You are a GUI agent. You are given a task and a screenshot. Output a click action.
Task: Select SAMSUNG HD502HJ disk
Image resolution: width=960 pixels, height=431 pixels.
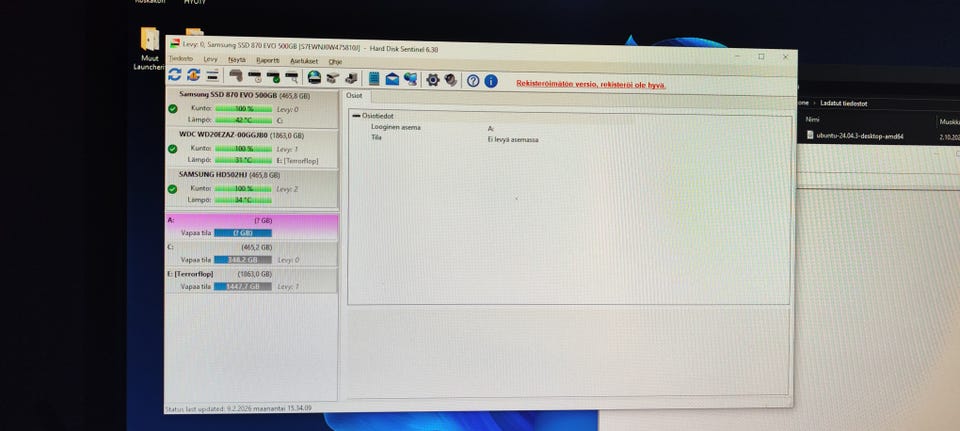point(251,189)
